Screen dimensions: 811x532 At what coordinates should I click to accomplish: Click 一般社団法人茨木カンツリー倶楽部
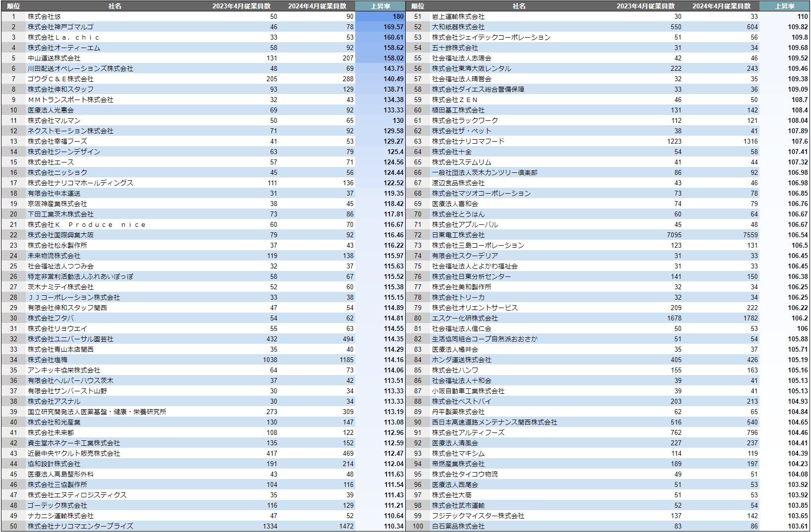tap(485, 172)
